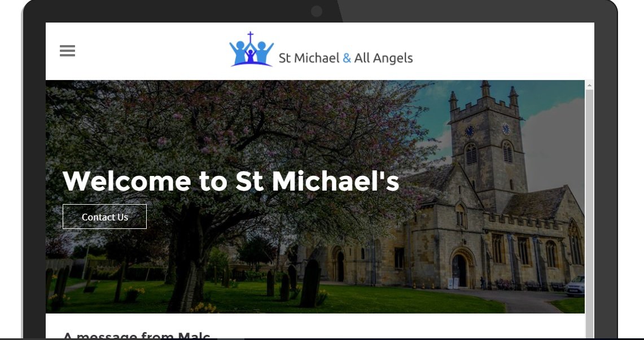Open the hamburger navigation menu

tap(67, 51)
